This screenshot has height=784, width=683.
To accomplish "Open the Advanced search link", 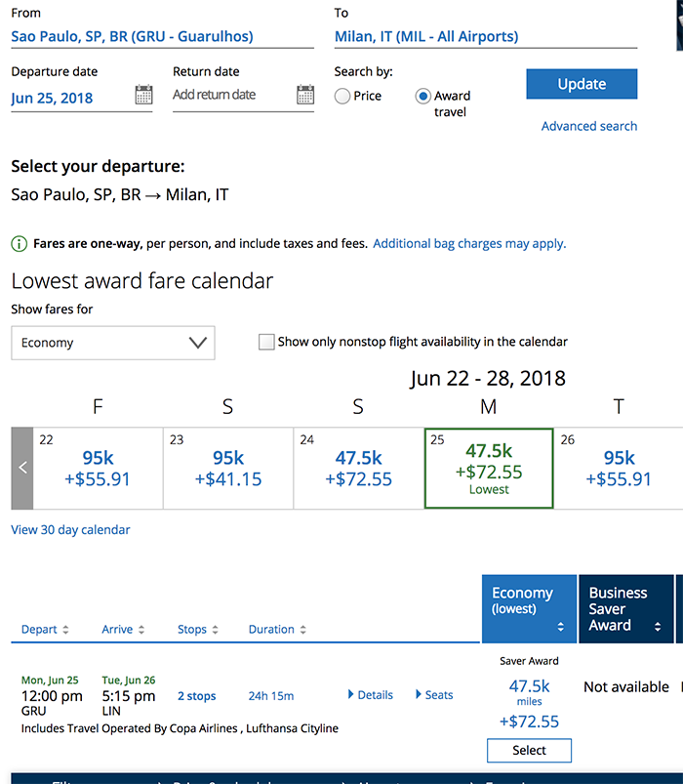I will [x=589, y=126].
